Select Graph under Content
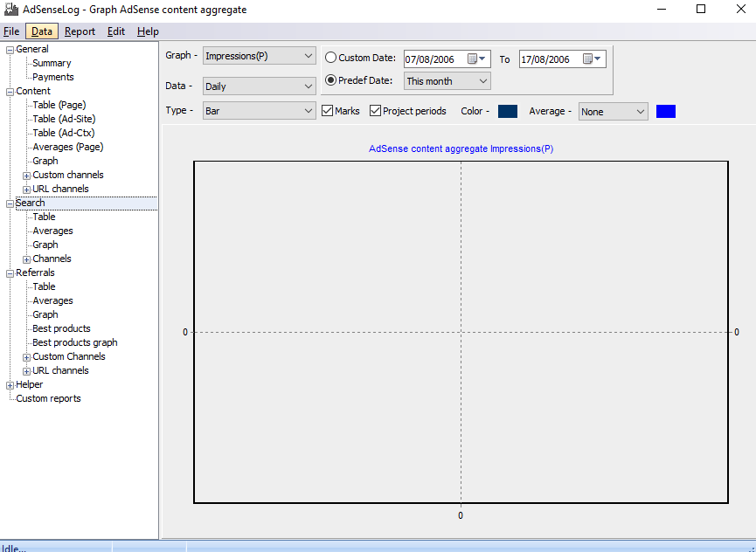This screenshot has width=756, height=552. click(x=45, y=161)
